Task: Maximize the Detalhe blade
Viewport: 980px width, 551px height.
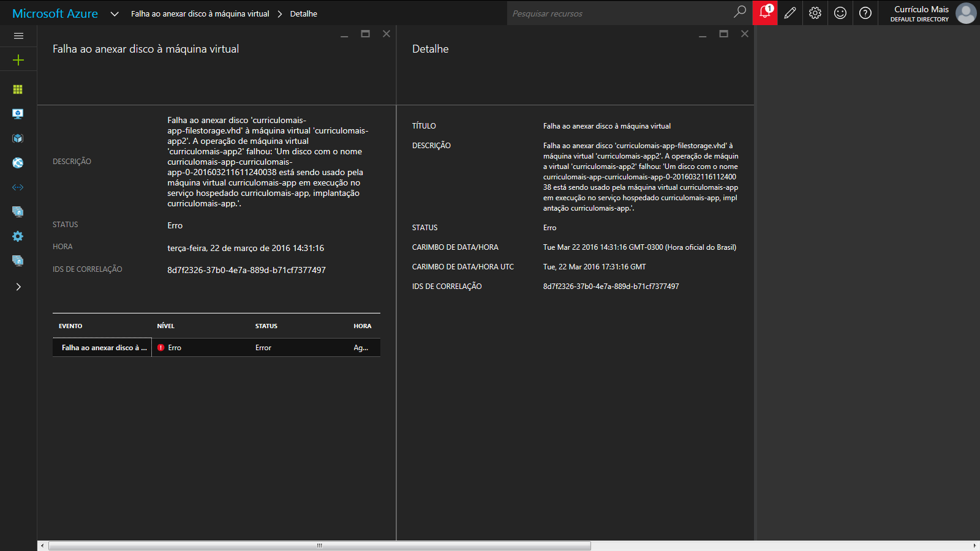Action: (x=724, y=34)
